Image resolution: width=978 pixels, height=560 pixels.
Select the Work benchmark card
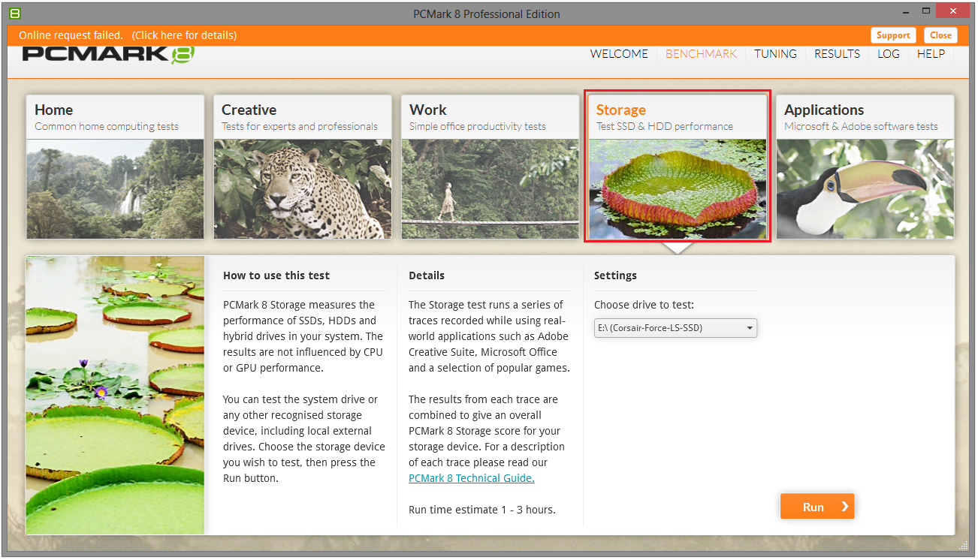click(490, 167)
